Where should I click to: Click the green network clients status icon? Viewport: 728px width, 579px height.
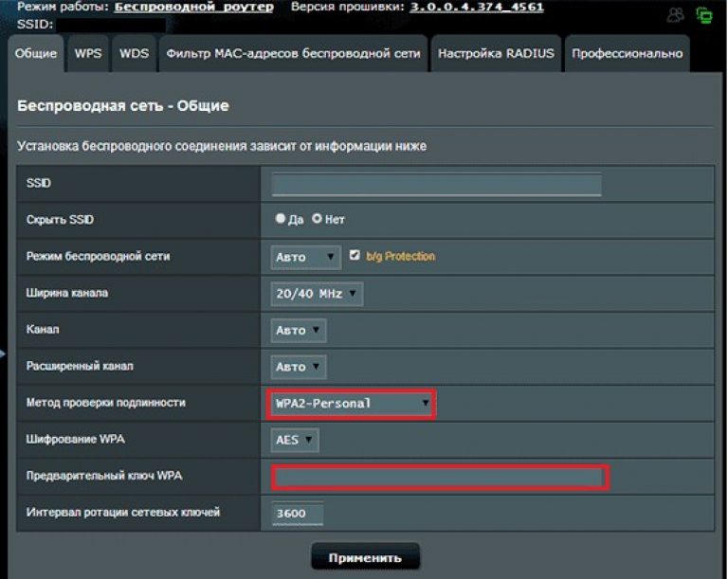point(704,14)
